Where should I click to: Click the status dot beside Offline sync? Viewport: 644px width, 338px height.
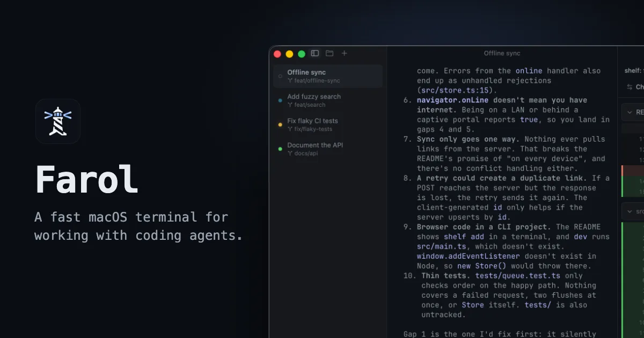pyautogui.click(x=280, y=76)
